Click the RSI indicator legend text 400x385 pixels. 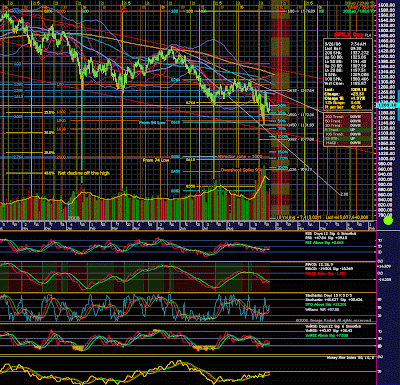pos(330,238)
